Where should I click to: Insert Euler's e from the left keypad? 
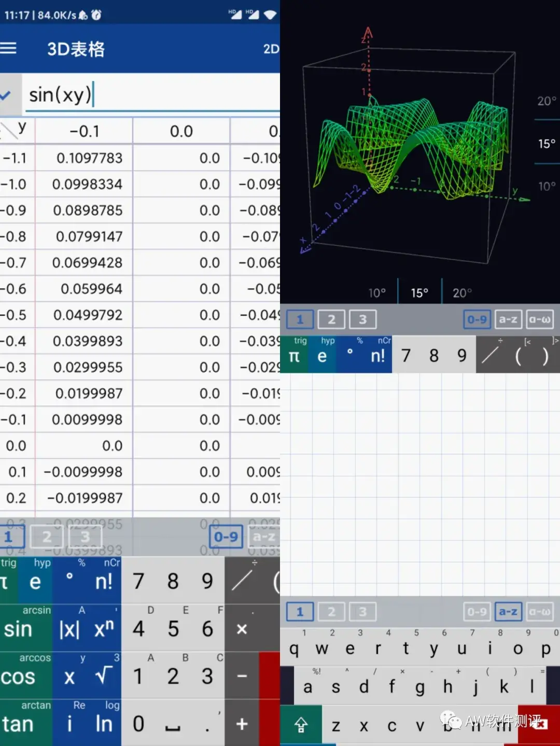(x=35, y=581)
